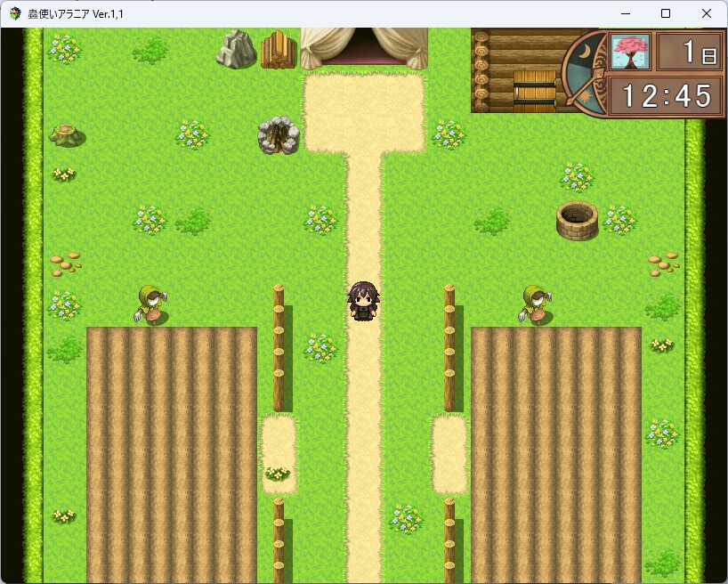Click the tree stump near left hedge

(x=68, y=134)
